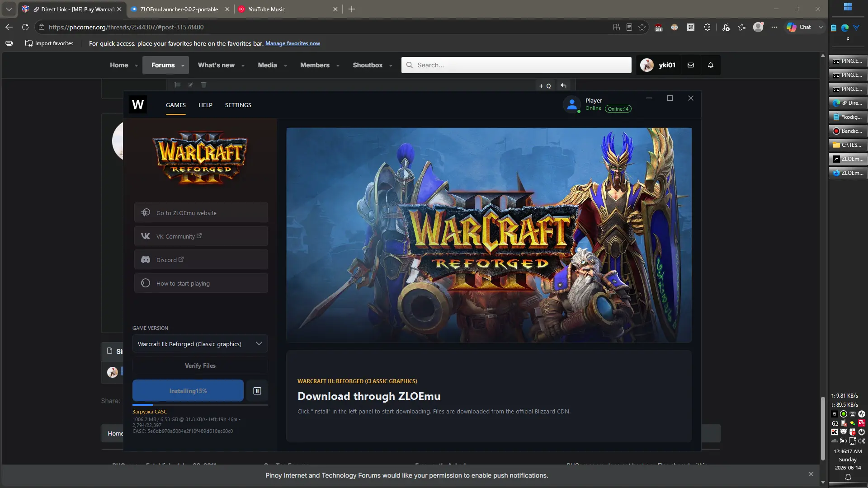Expand the Shoutbox menu arrow
This screenshot has width=868, height=488.
(x=391, y=66)
